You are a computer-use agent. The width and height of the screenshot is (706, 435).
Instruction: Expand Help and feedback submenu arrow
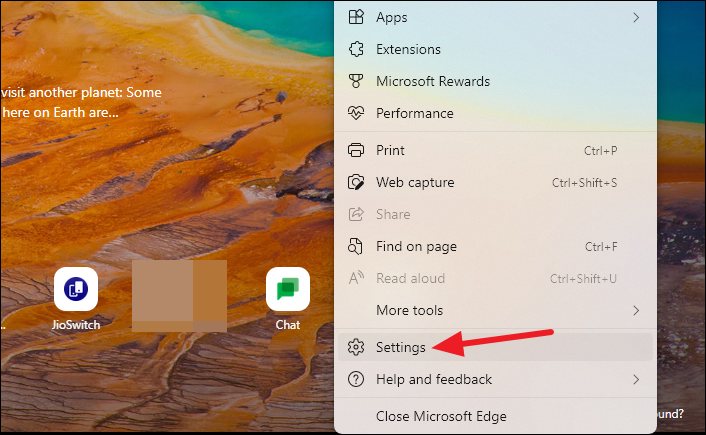(636, 380)
